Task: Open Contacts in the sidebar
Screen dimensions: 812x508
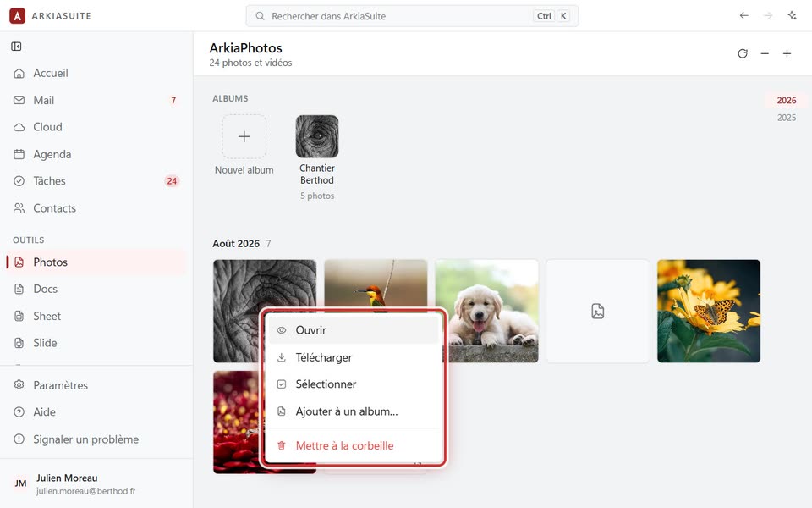Action: [96, 208]
